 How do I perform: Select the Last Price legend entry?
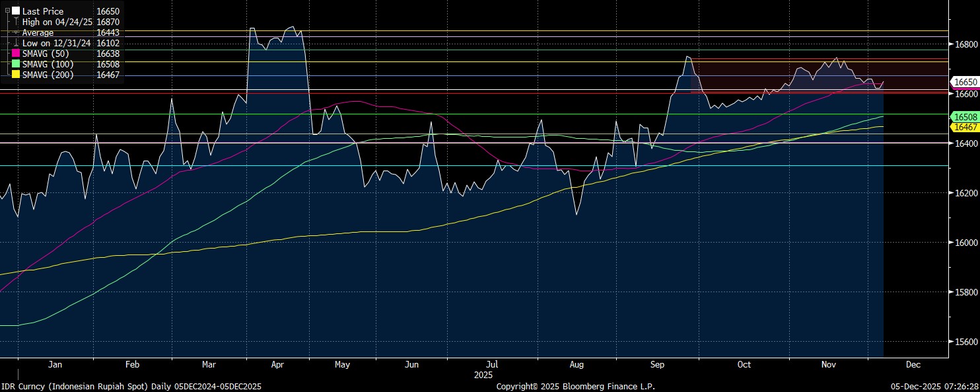click(x=43, y=11)
